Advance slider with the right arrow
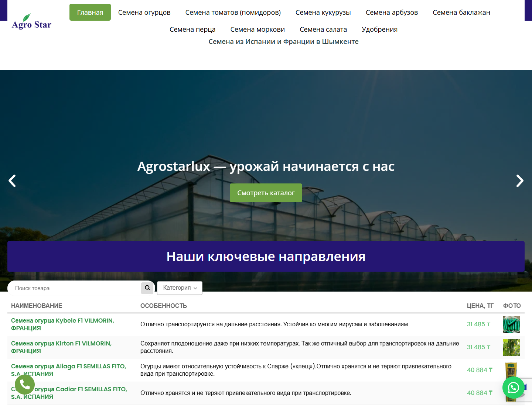This screenshot has height=406, width=532. [x=520, y=181]
